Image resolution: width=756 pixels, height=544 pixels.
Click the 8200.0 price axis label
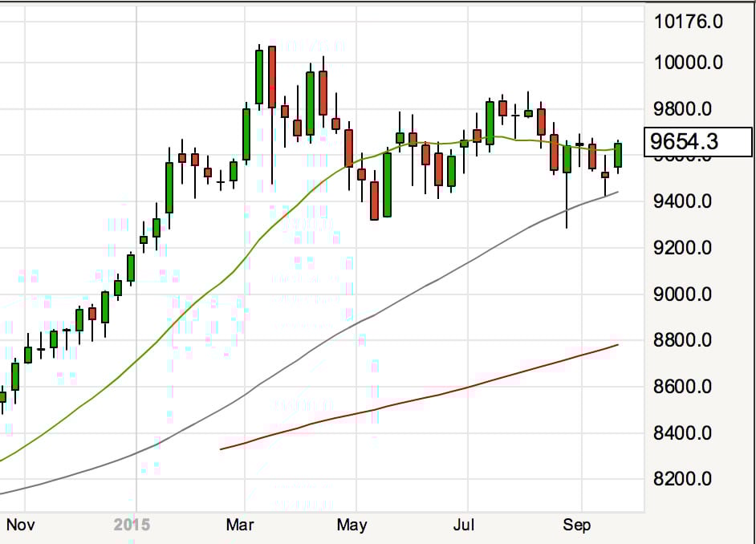689,480
